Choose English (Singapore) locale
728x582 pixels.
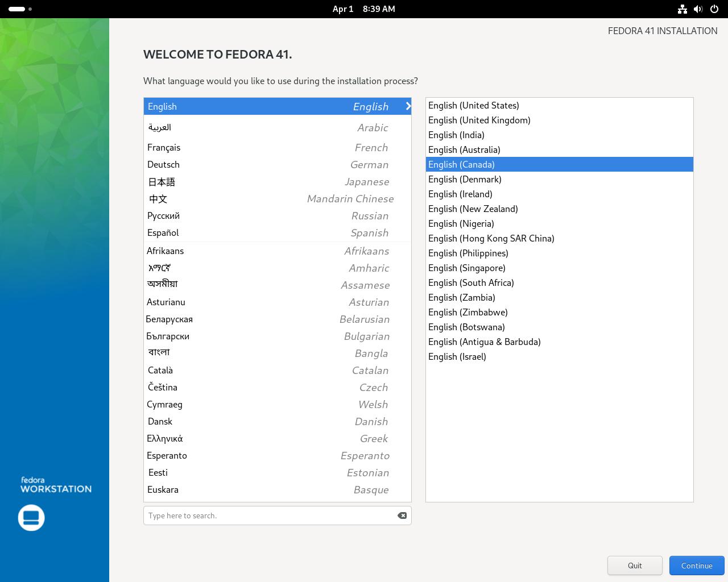[560, 268]
